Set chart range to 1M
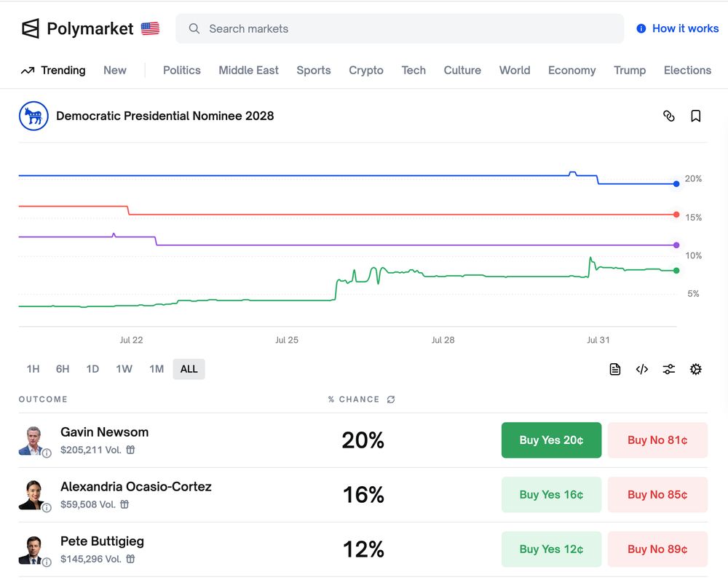728x580 pixels. (x=157, y=370)
